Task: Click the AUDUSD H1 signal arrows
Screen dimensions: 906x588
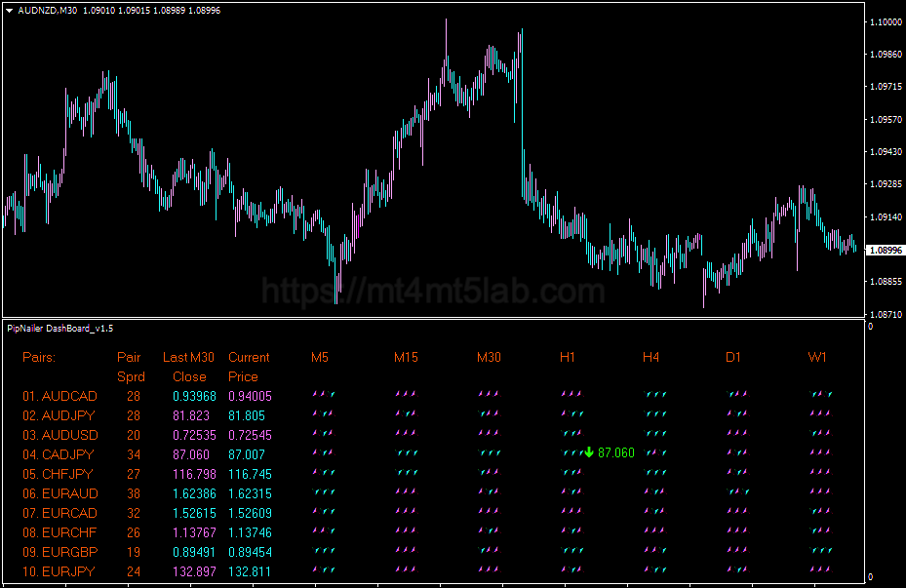Action: tap(572, 433)
